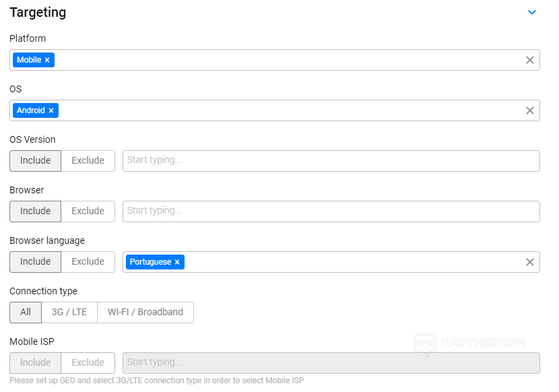This screenshot has width=559, height=392.
Task: Clear all Platform field selections
Action: tap(529, 60)
